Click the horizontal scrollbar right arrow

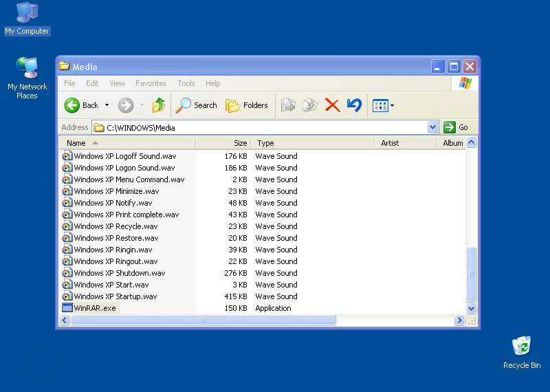click(459, 320)
